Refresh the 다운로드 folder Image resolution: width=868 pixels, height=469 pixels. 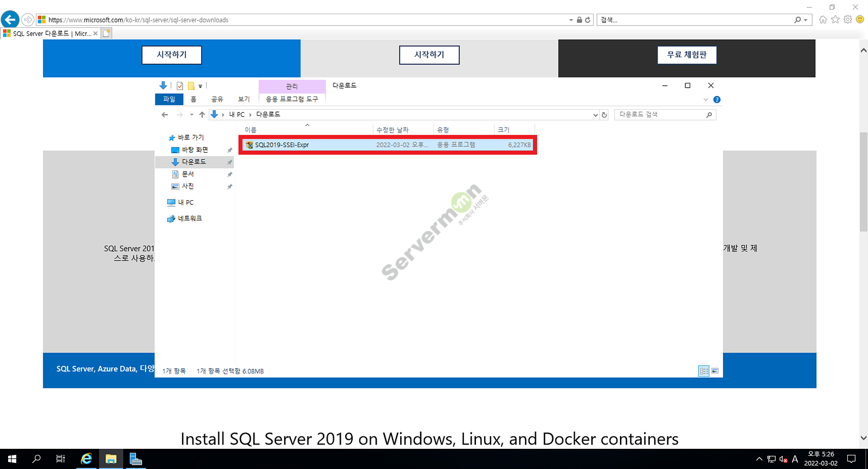click(604, 115)
